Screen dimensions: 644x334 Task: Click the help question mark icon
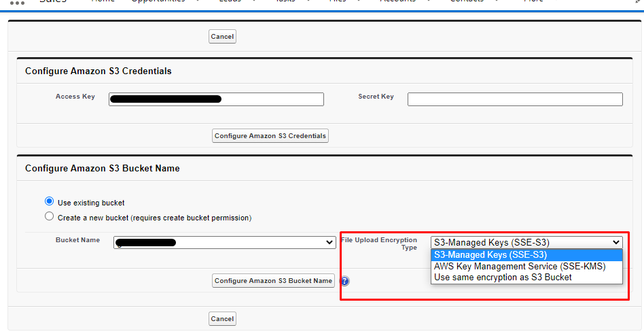click(x=344, y=281)
